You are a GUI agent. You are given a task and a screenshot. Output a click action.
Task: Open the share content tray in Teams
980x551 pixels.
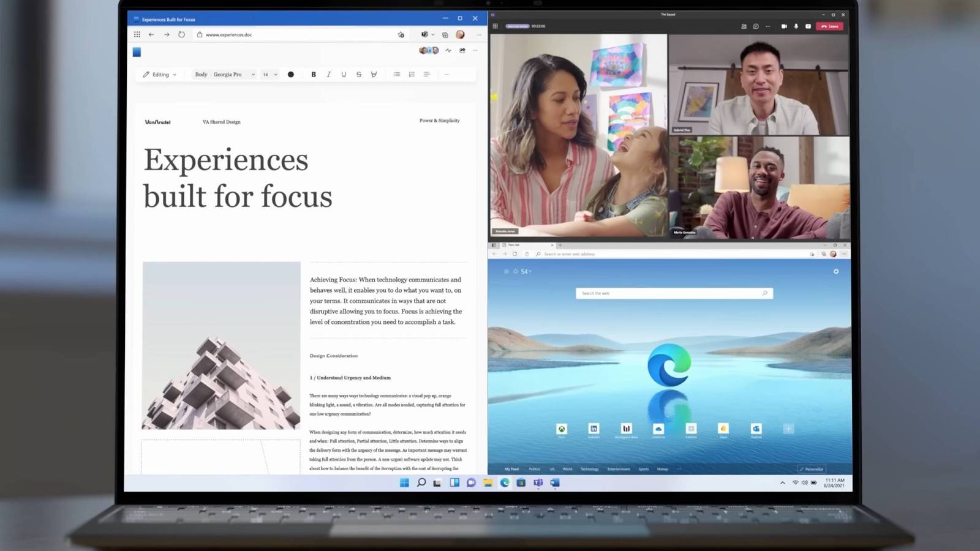click(808, 26)
